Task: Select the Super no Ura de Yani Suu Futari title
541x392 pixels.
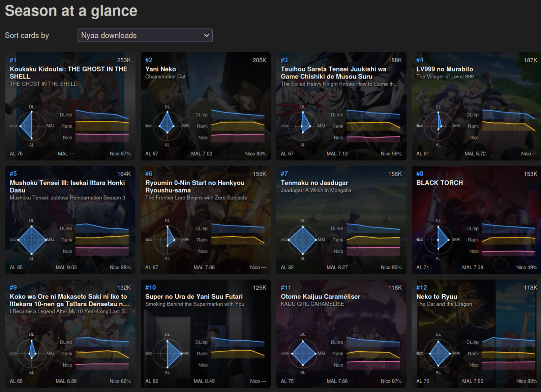Action: tap(194, 297)
